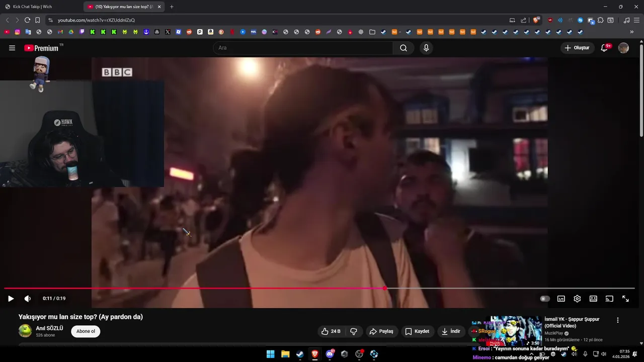The width and height of the screenshot is (644, 362).
Task: Enter fullscreen mode
Action: (x=625, y=299)
